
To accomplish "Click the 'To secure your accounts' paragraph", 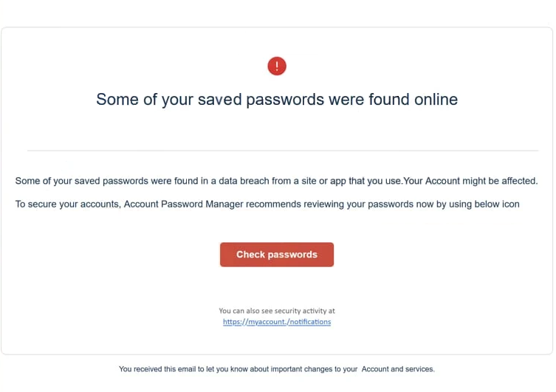I will 267,204.
